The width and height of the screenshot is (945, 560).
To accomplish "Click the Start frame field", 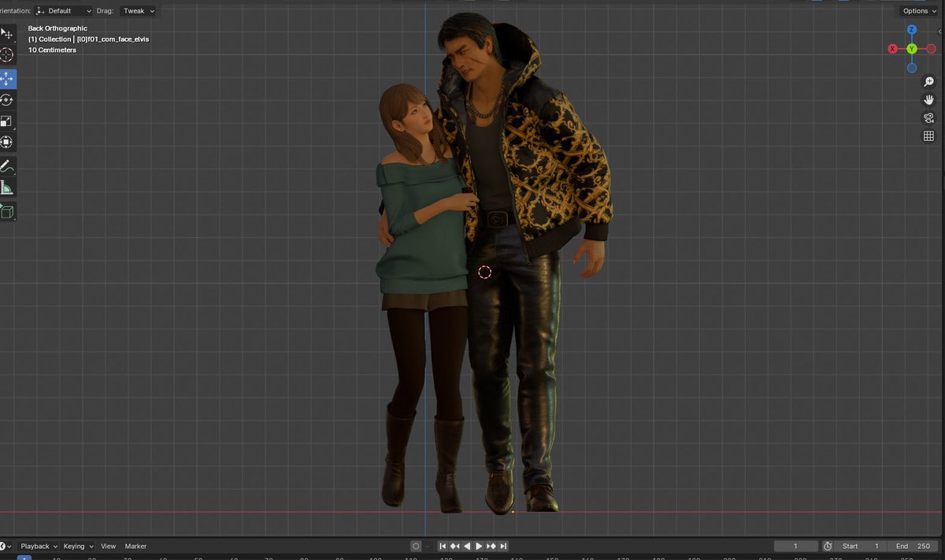I will click(861, 546).
